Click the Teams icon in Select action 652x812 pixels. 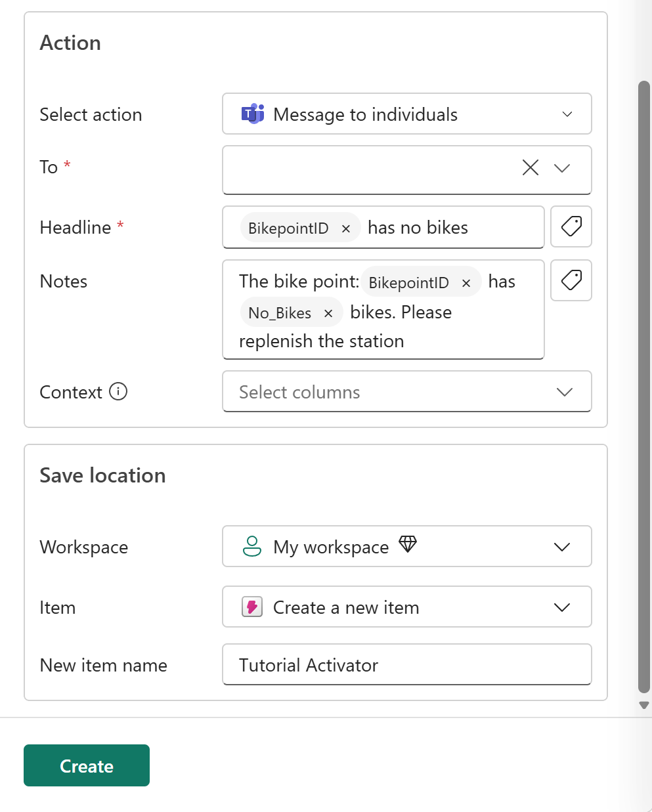coord(253,114)
